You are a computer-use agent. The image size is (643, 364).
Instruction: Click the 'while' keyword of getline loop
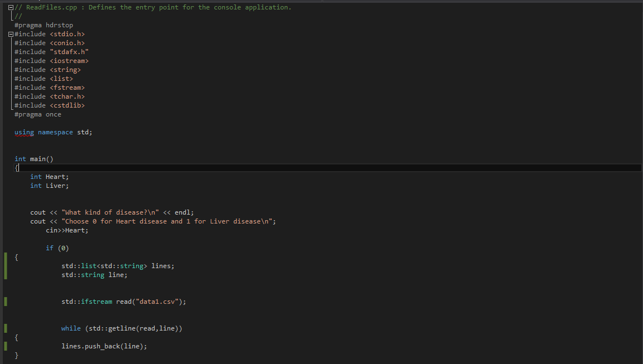[x=71, y=328]
